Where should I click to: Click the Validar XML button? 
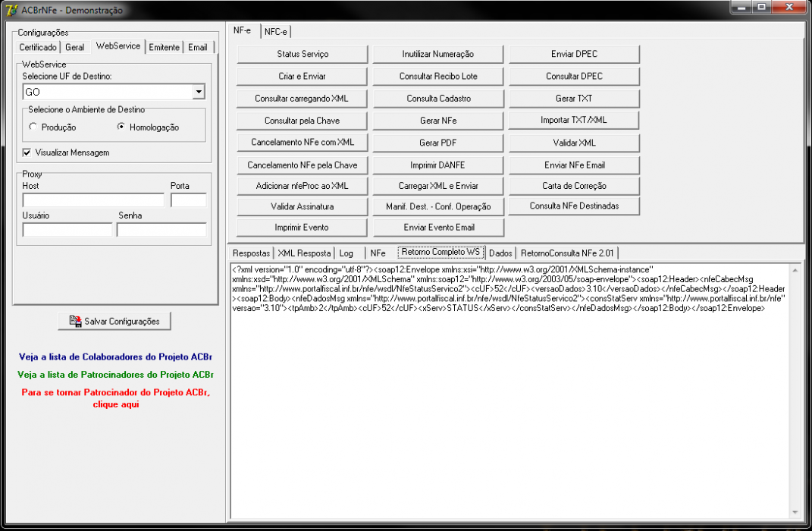pyautogui.click(x=574, y=143)
